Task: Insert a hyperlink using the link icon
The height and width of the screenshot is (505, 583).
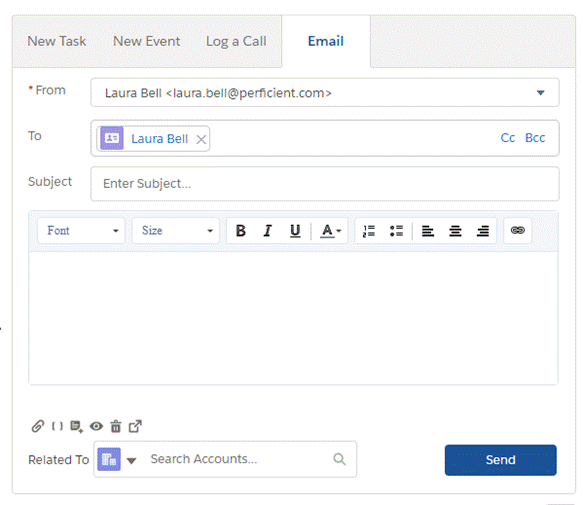Action: pyautogui.click(x=518, y=231)
